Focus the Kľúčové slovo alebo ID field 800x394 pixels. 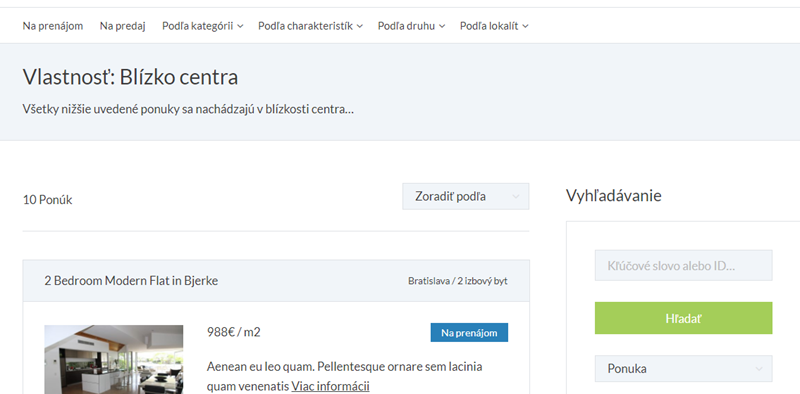pos(684,265)
